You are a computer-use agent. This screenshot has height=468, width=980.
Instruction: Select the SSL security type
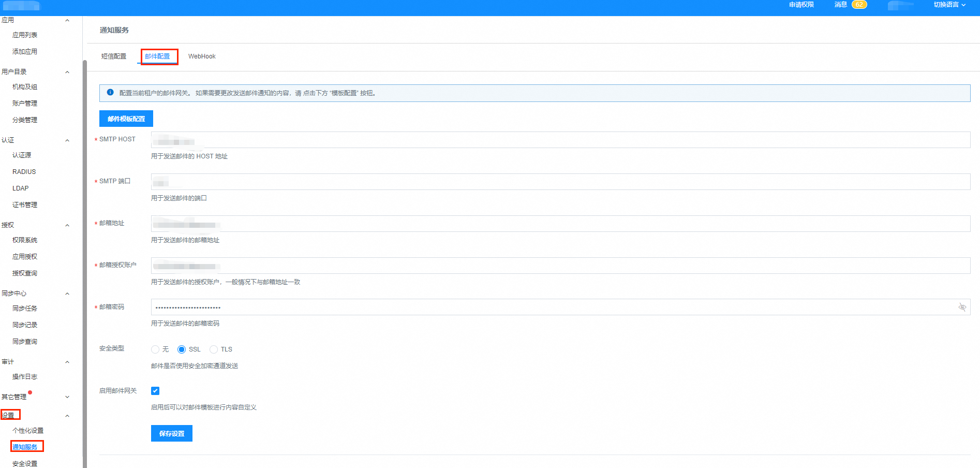182,349
